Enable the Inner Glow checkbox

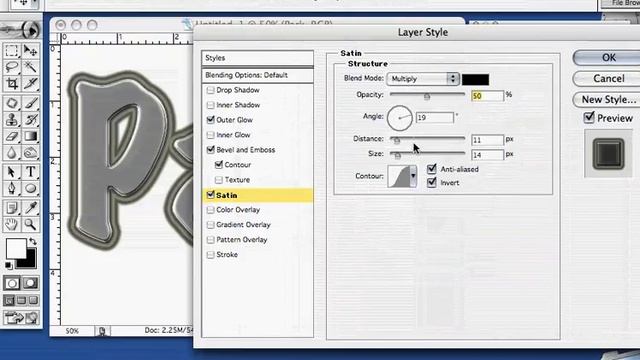(211, 135)
